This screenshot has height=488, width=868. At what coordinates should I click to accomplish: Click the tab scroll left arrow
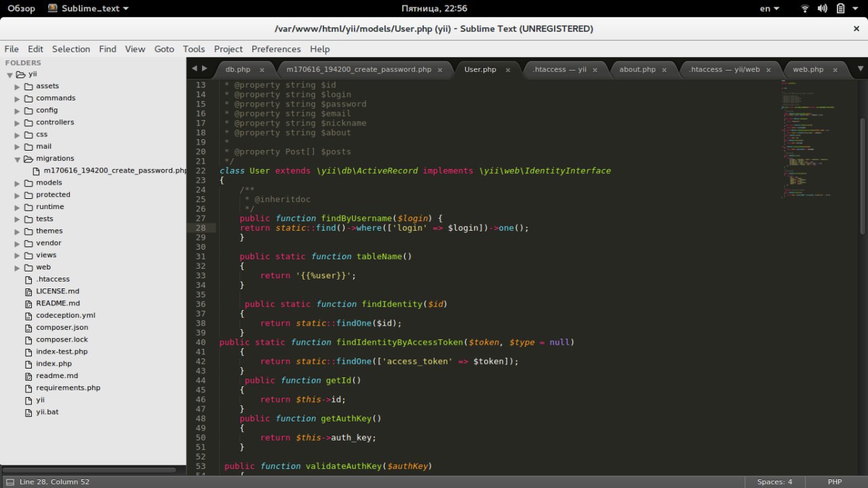pyautogui.click(x=194, y=69)
